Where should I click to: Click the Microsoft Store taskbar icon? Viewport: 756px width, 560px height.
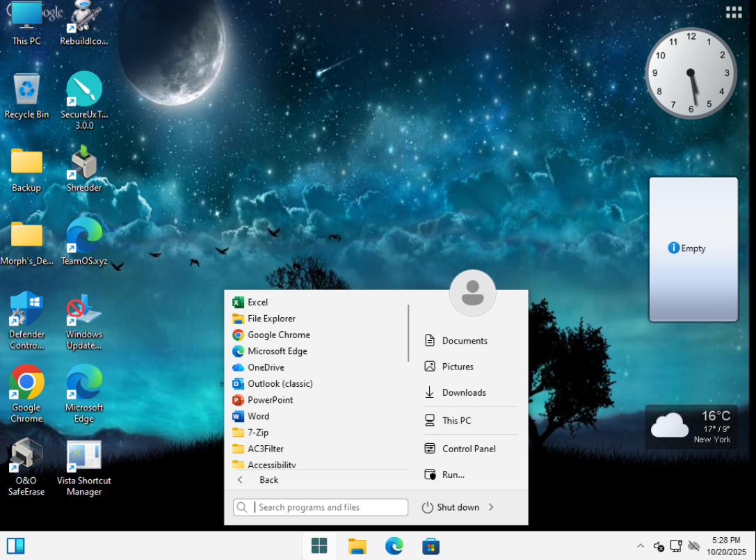tap(431, 546)
